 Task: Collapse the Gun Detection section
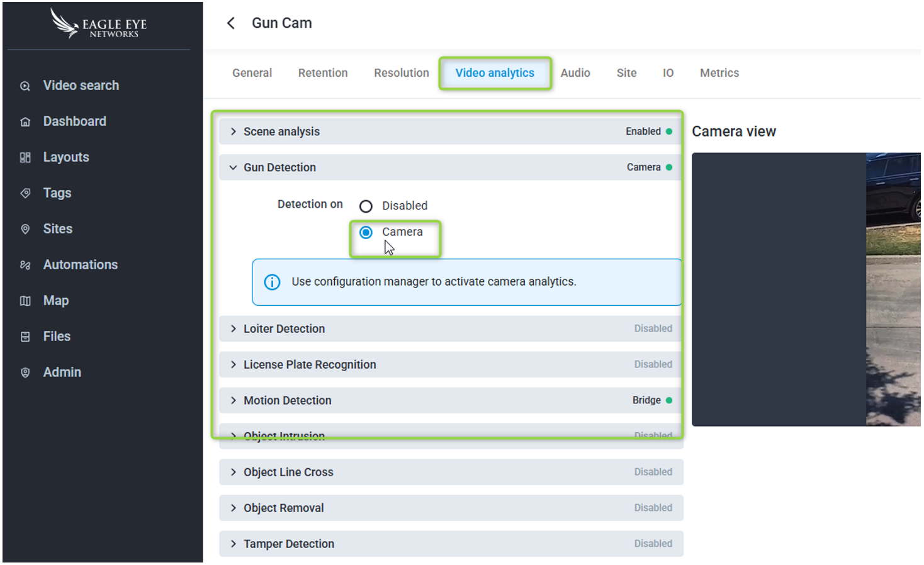coord(234,167)
